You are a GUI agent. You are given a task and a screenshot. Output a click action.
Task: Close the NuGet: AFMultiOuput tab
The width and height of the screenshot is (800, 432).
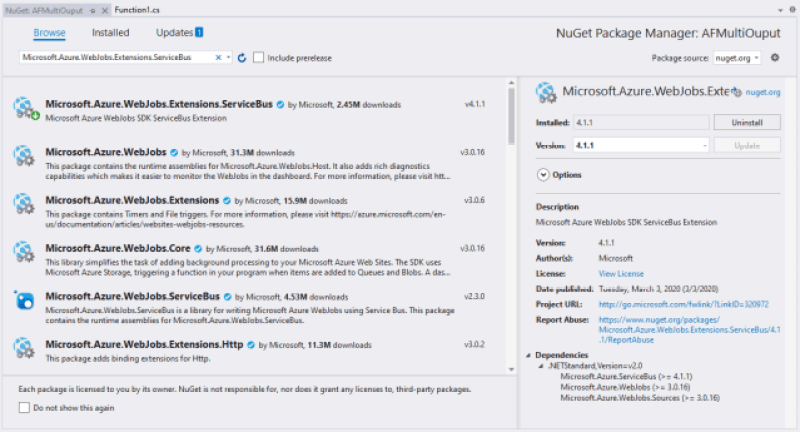(105, 10)
